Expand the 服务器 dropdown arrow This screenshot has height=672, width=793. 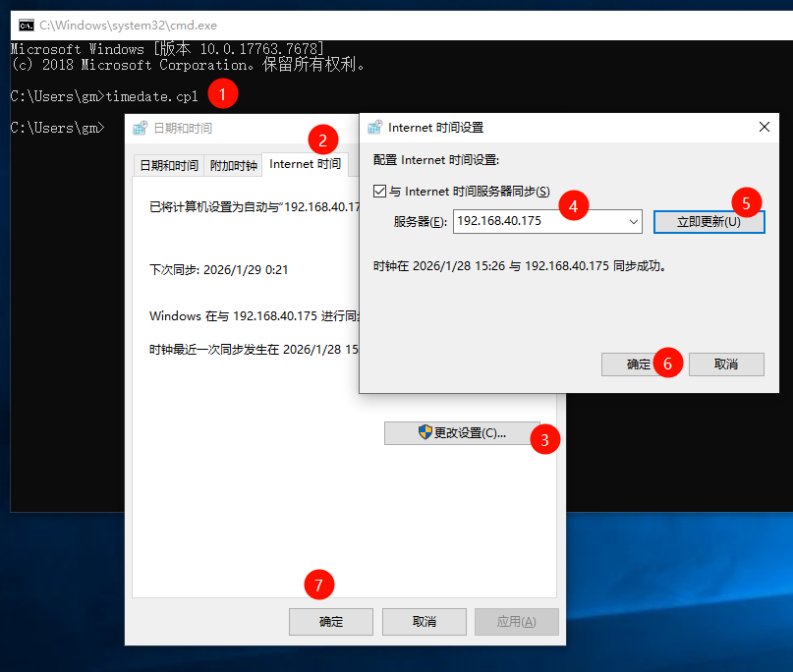pos(632,222)
